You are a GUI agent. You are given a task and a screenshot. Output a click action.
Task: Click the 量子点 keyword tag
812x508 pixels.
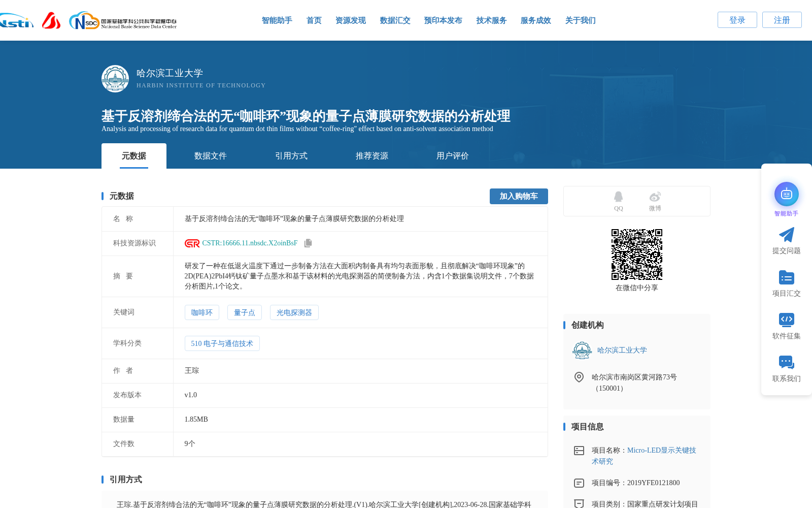(245, 312)
